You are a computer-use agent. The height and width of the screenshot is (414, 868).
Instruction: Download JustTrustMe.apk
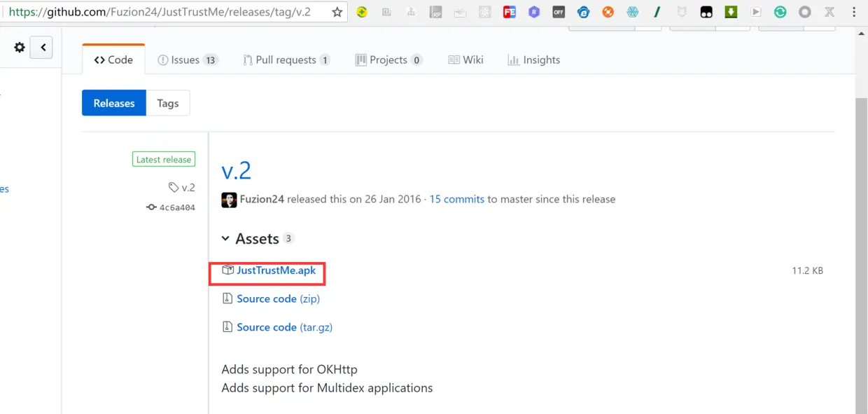pyautogui.click(x=276, y=270)
